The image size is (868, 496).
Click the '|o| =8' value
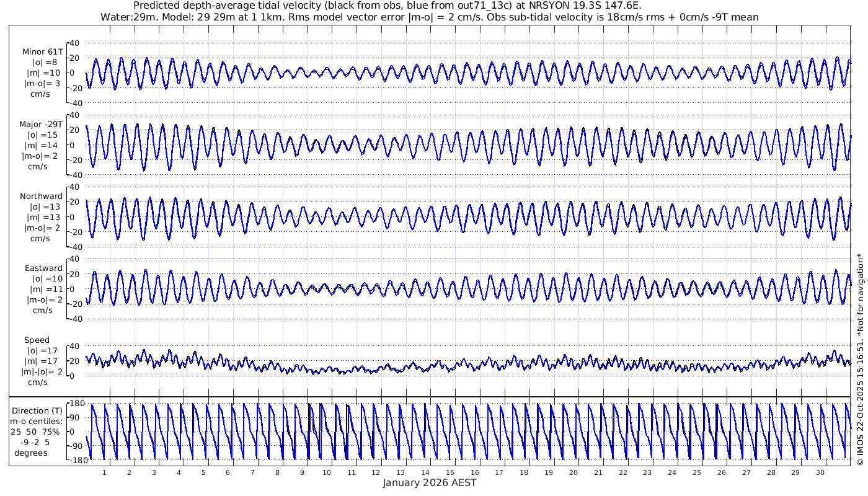point(45,62)
